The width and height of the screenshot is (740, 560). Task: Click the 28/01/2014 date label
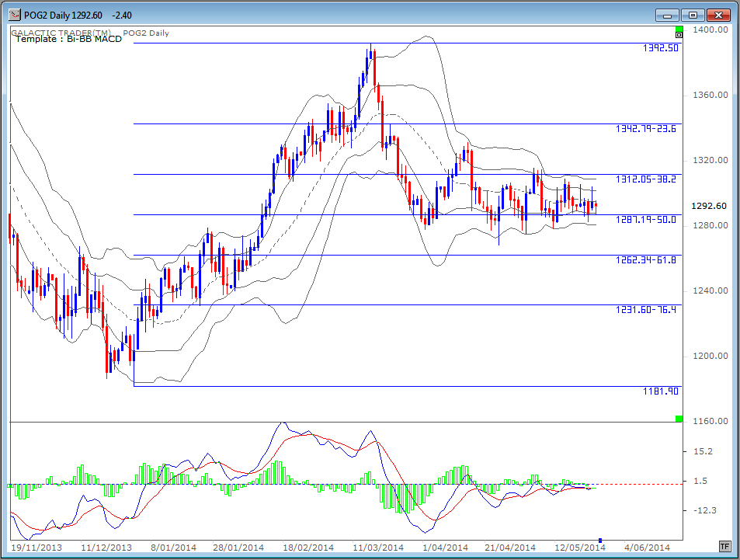238,548
